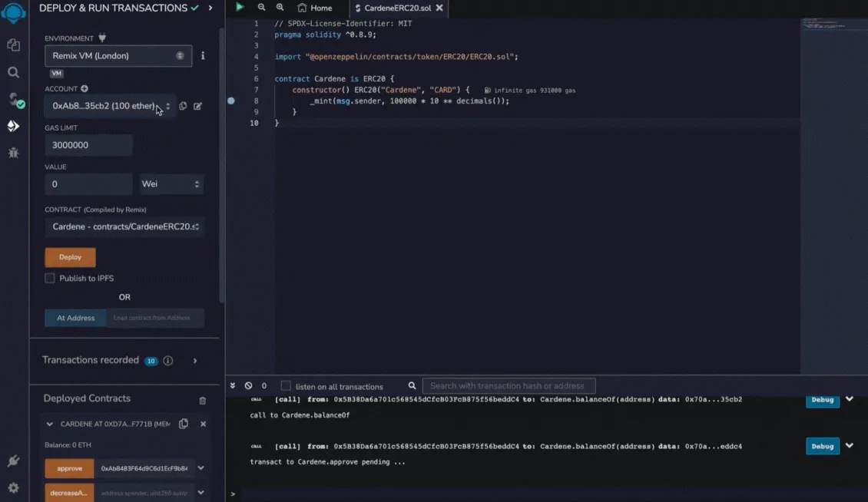Collapse the Cardene deployed contract instance
This screenshot has width=868, height=502.
[x=49, y=424]
